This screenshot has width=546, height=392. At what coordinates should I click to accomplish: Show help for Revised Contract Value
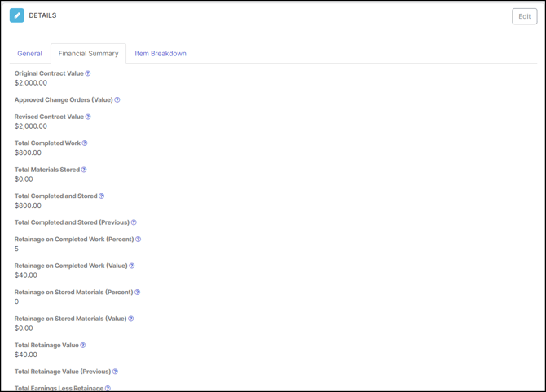point(88,117)
